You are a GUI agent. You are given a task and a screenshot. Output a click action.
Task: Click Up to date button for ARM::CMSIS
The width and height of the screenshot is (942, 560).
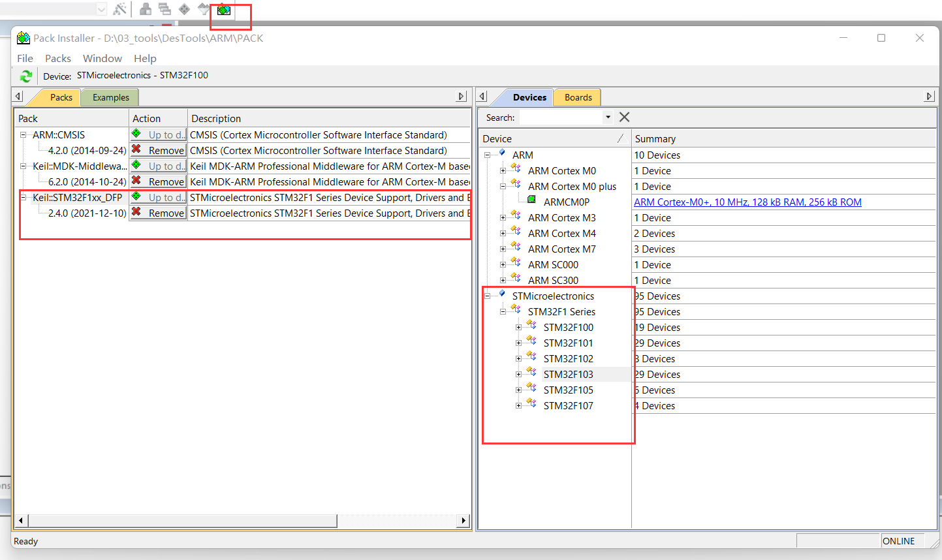coord(159,134)
